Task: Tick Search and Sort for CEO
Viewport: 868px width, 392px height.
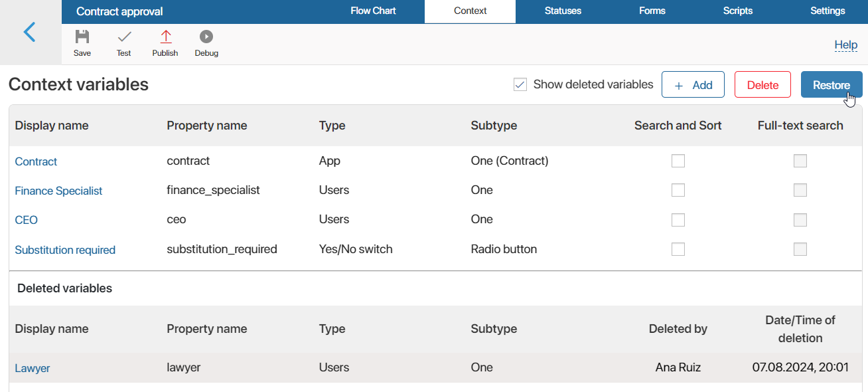Action: click(678, 220)
